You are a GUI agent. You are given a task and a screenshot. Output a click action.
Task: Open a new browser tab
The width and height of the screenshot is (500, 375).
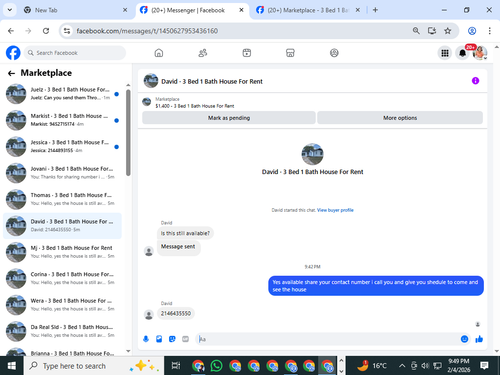click(375, 10)
